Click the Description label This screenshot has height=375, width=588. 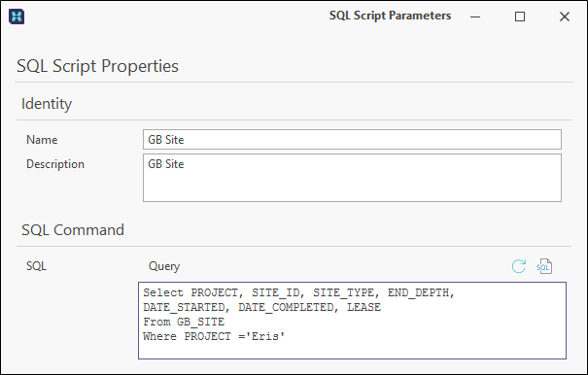(x=55, y=164)
